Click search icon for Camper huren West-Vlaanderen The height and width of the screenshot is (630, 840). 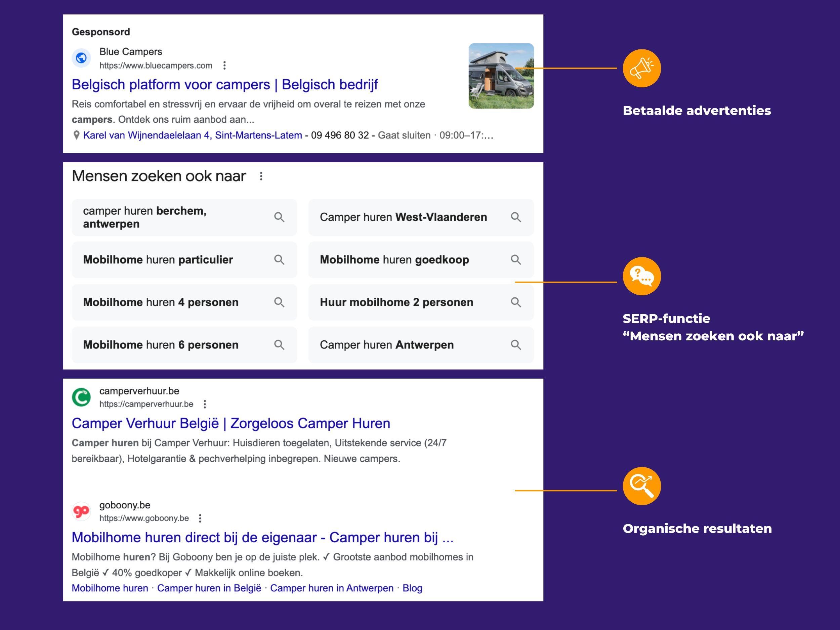[x=515, y=217]
